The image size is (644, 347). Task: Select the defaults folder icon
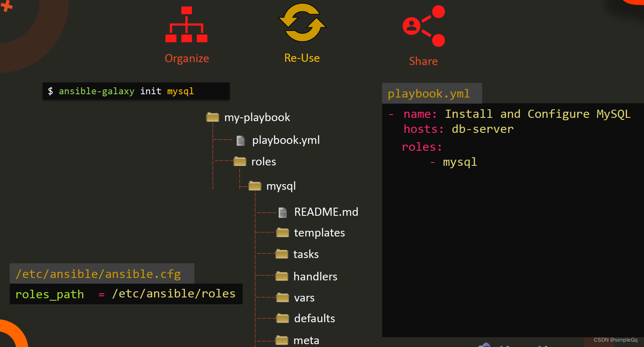(283, 318)
